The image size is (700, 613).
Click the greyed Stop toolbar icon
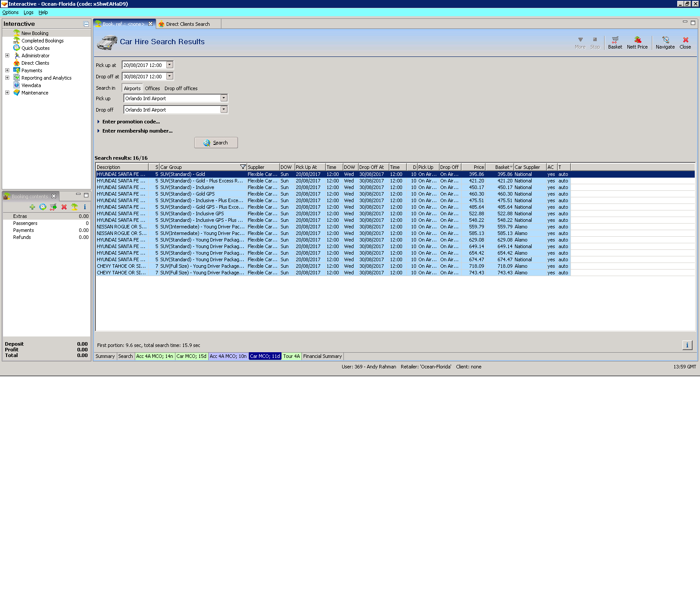(x=595, y=42)
